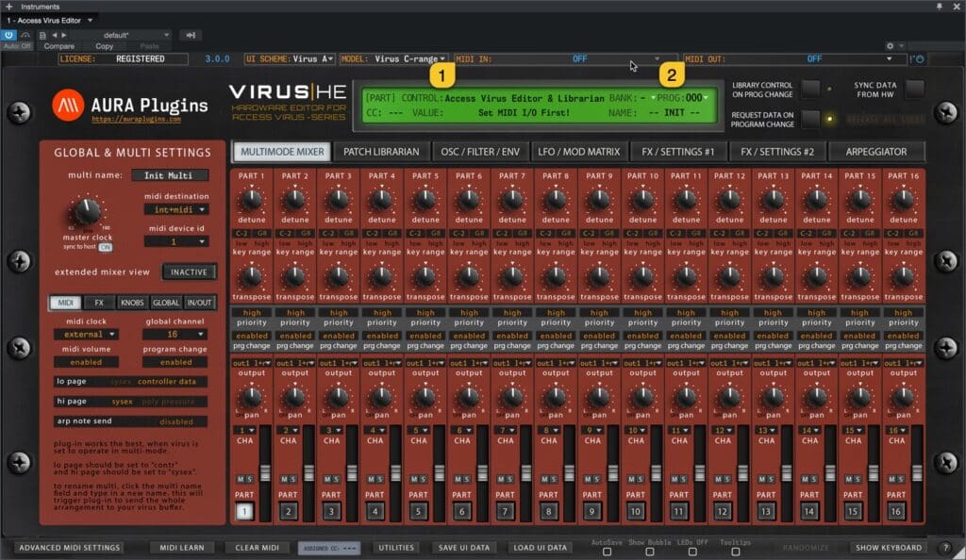Image resolution: width=966 pixels, height=560 pixels.
Task: Turn the PART 1 detune knob
Action: (x=251, y=199)
